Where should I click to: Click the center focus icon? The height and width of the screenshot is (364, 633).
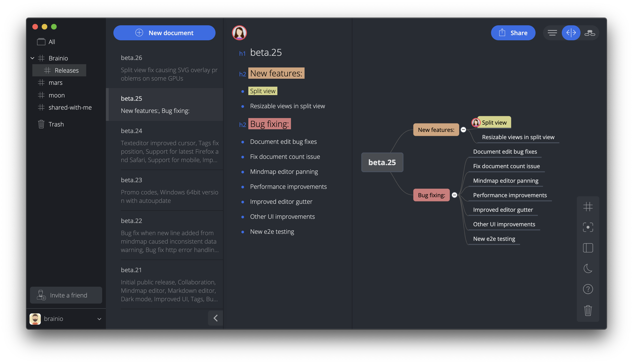tap(588, 227)
